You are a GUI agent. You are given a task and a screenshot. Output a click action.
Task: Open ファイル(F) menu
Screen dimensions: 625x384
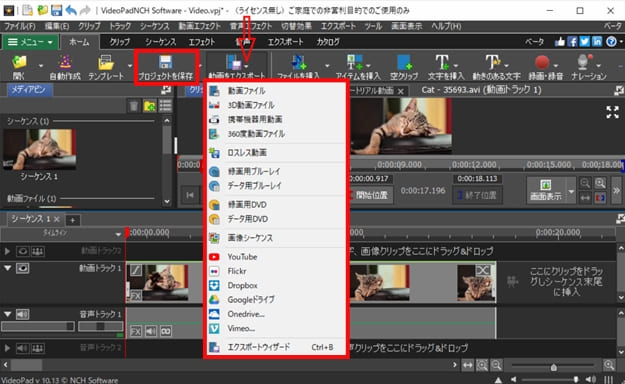[x=20, y=26]
